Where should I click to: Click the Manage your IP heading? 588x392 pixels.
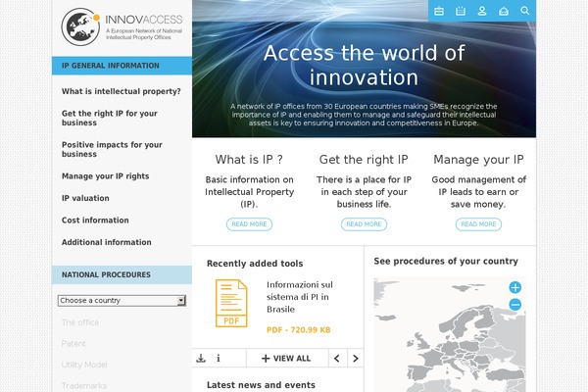[478, 160]
